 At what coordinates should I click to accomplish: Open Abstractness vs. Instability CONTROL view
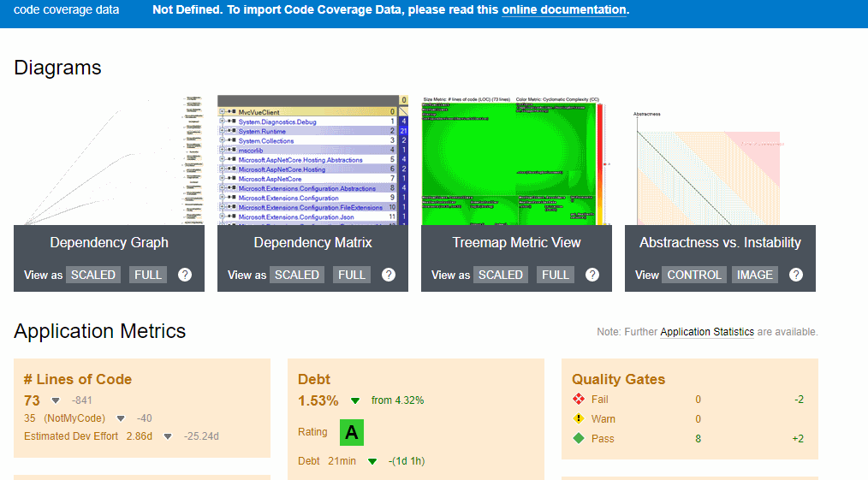[x=694, y=275]
